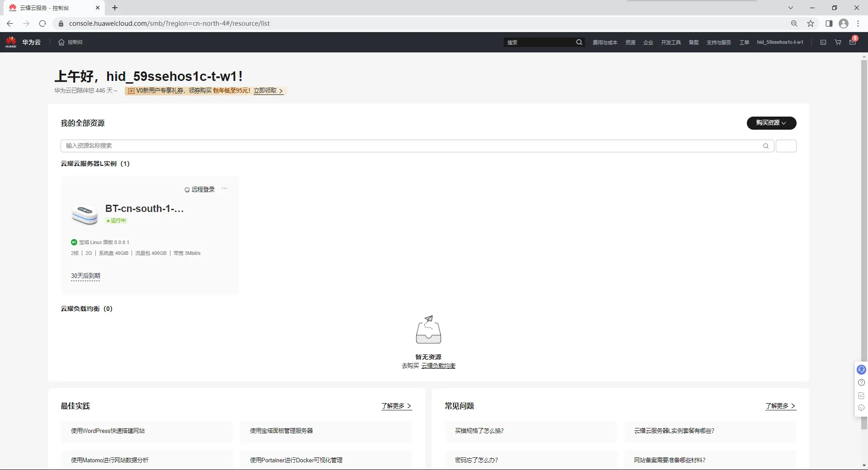Close the 云耀云服务 browser tab

[x=98, y=8]
